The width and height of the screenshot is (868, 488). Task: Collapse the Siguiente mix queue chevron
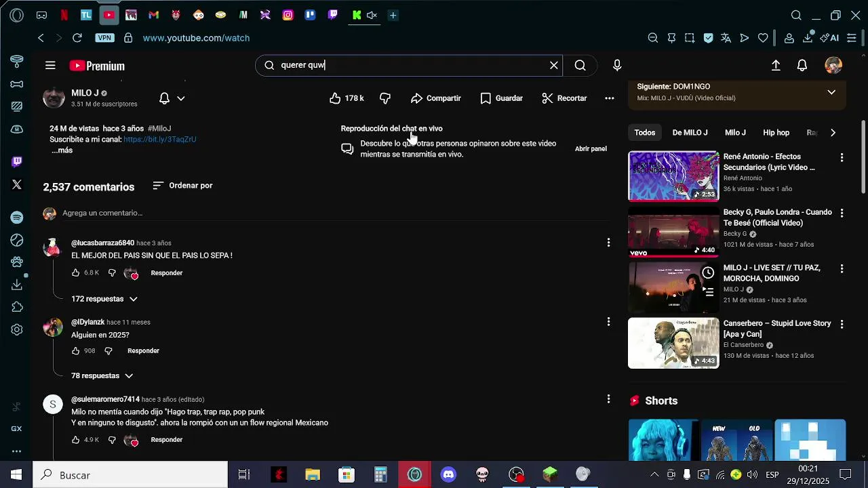pyautogui.click(x=831, y=92)
